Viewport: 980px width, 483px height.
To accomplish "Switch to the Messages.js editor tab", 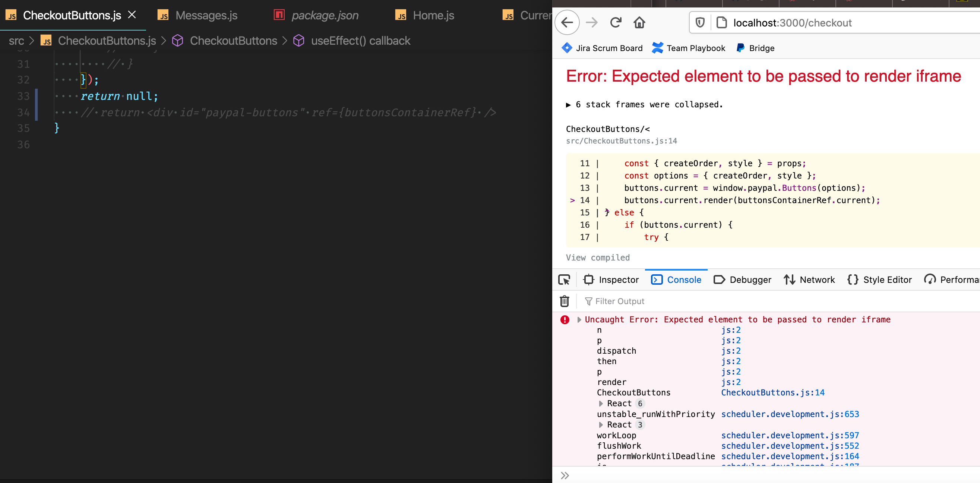I will pos(197,15).
